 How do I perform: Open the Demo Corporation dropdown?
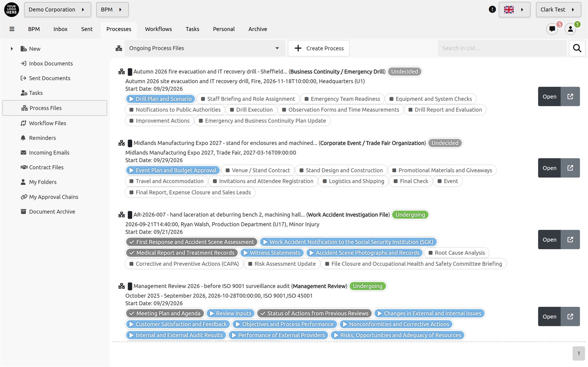(58, 10)
